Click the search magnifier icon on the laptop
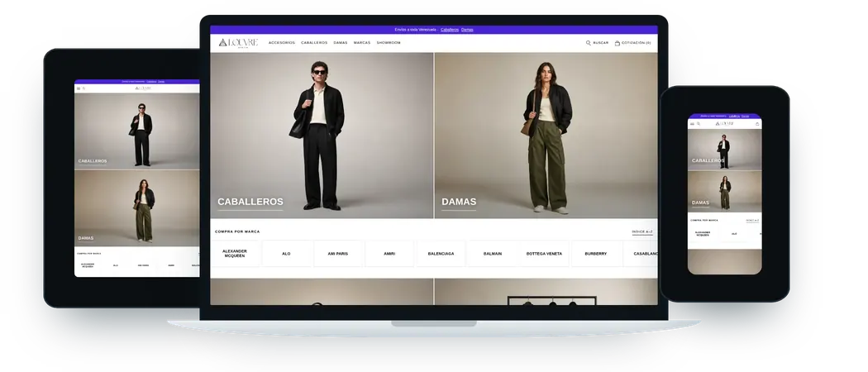 [588, 43]
